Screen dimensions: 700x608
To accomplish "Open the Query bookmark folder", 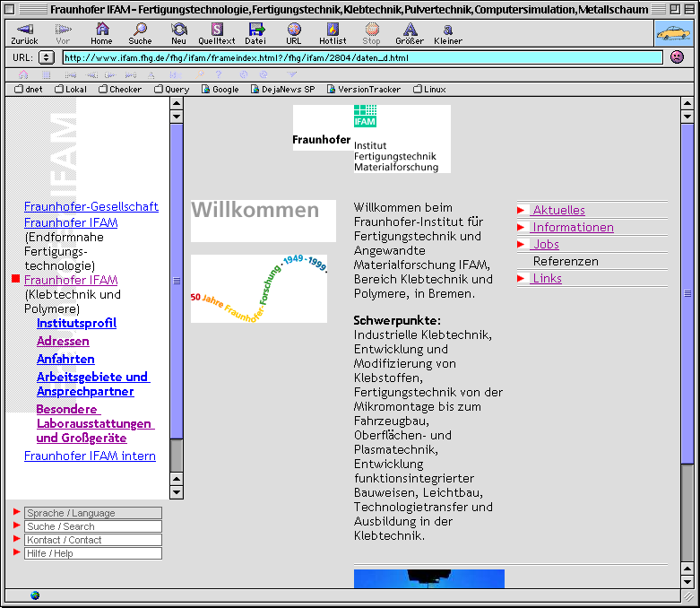I will pos(172,90).
